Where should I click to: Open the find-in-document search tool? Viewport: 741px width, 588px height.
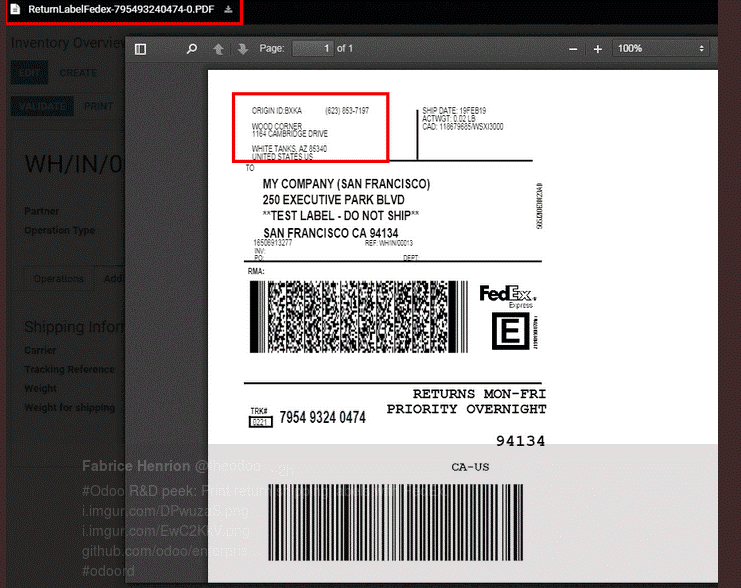tap(192, 49)
